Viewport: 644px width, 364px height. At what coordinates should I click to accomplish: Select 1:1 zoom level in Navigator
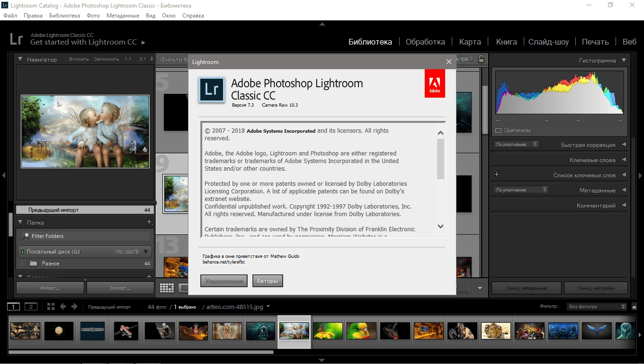pyautogui.click(x=128, y=59)
